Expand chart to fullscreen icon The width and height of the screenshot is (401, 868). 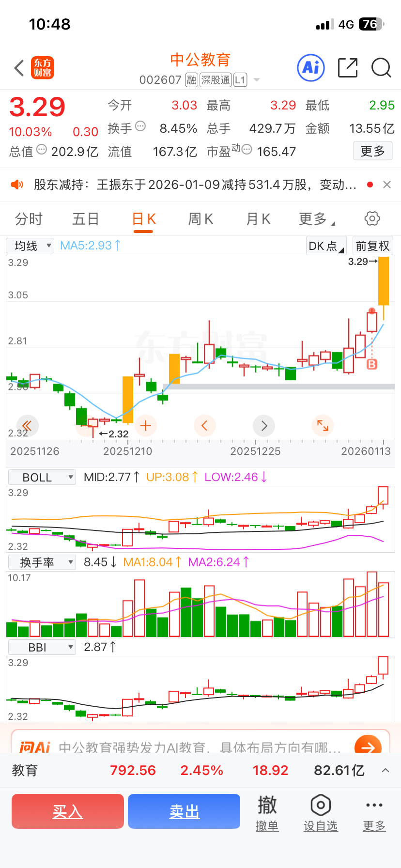pyautogui.click(x=323, y=426)
